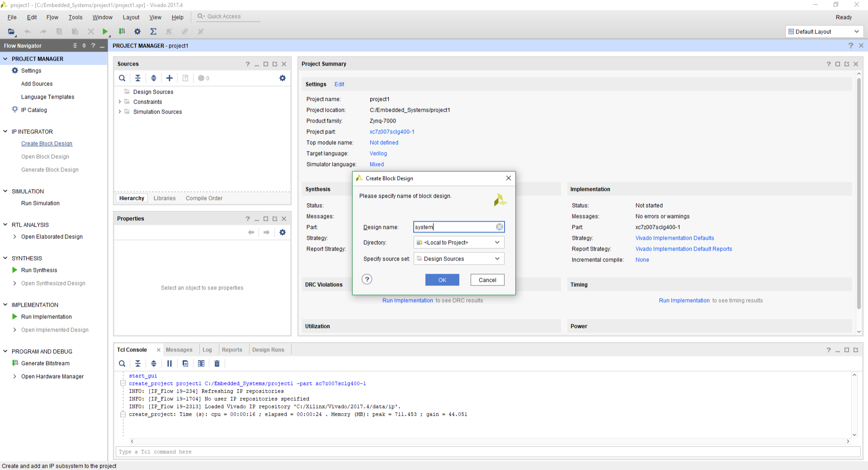
Task: Collapse all Tcl Console output
Action: pos(138,364)
